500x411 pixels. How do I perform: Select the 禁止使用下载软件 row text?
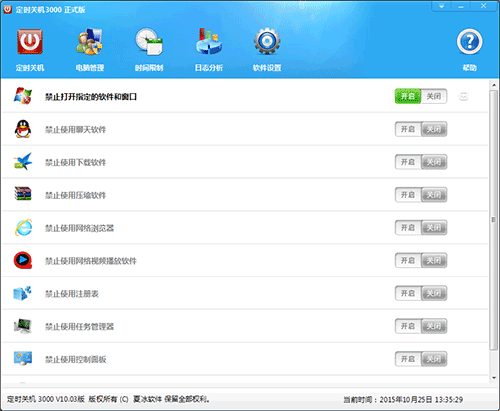(76, 163)
